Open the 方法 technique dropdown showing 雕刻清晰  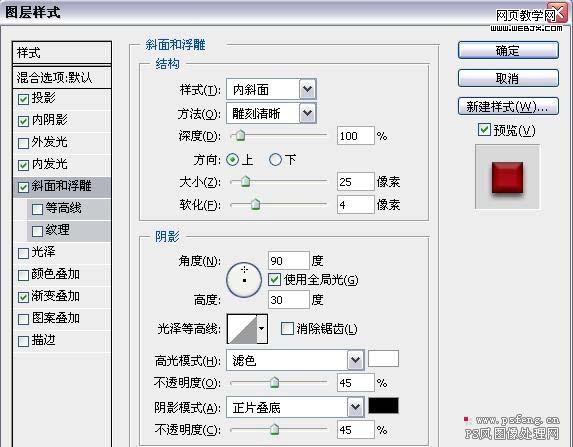point(271,113)
